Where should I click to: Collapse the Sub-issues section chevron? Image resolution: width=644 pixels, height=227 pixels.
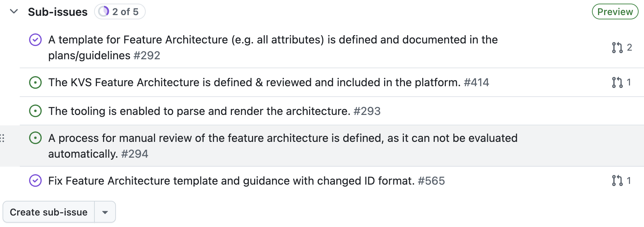(x=14, y=11)
